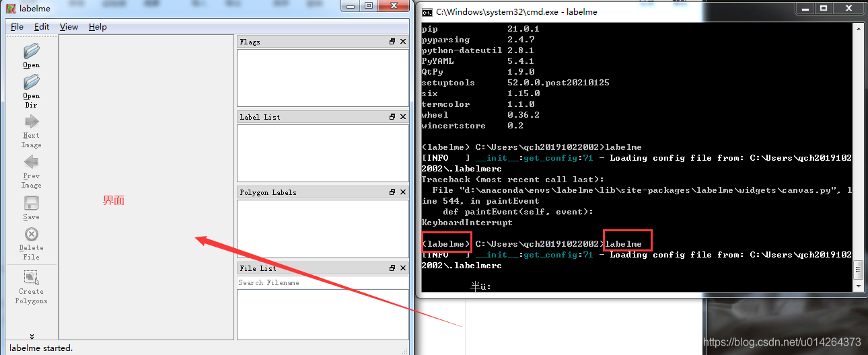
Task: Expand the toolbar overflow chevron
Action: 32,336
